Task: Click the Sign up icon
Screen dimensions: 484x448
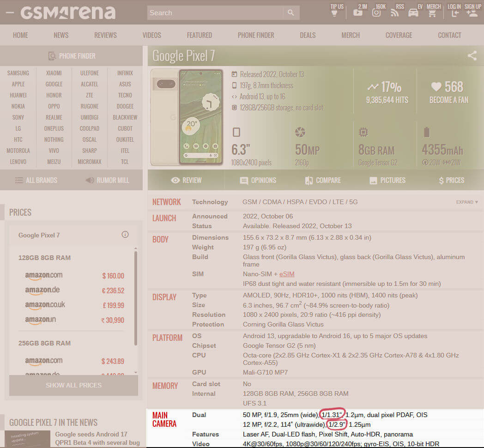Action: (x=472, y=13)
